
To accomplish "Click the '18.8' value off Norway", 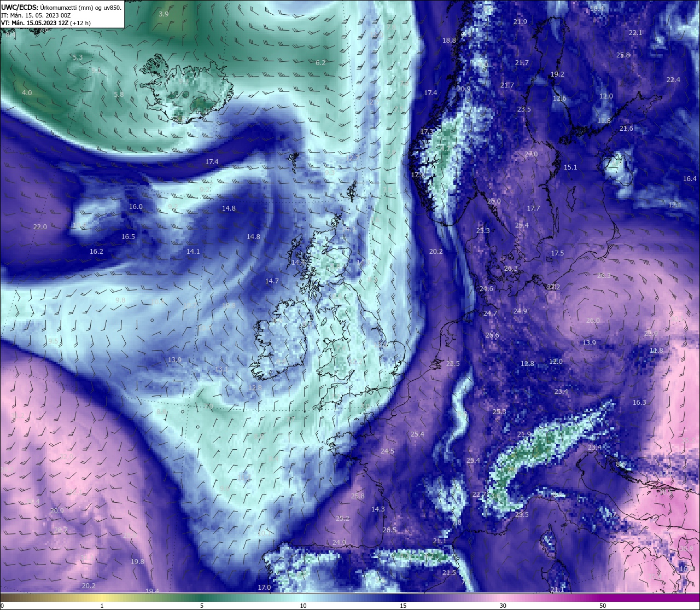I will pyautogui.click(x=449, y=40).
